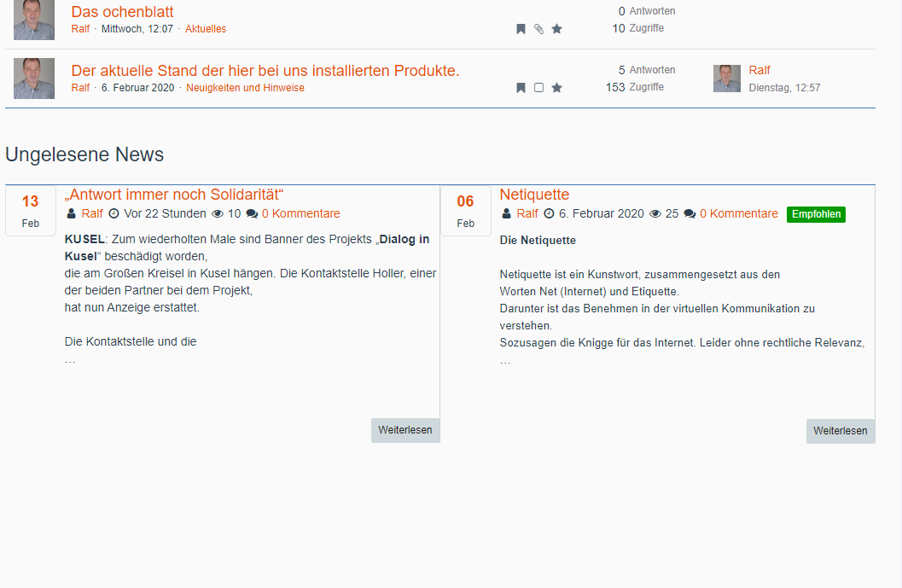
Task: Open thread 'Der aktuelle Stand der hier'
Action: (265, 71)
